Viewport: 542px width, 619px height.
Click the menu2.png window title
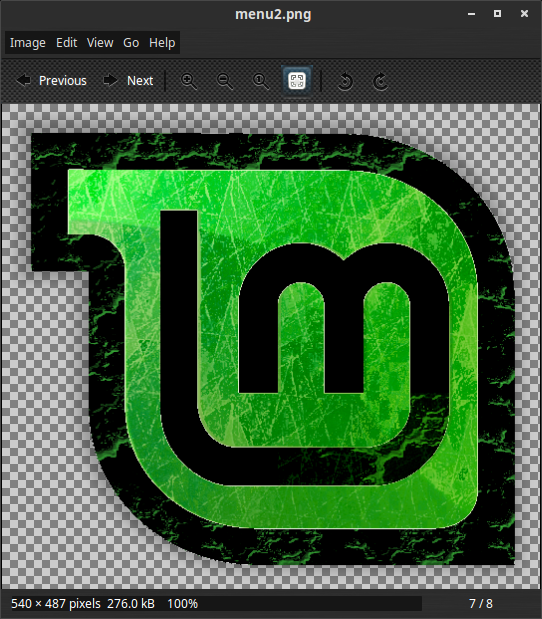[273, 14]
